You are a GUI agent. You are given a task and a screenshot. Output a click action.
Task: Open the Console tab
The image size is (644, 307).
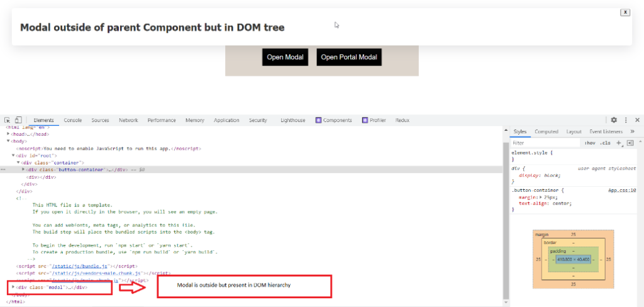(x=73, y=120)
